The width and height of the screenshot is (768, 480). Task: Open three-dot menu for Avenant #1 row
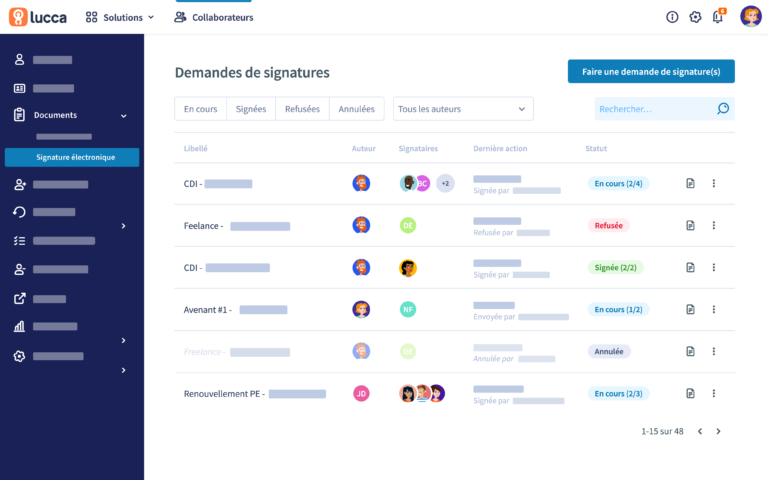714,310
